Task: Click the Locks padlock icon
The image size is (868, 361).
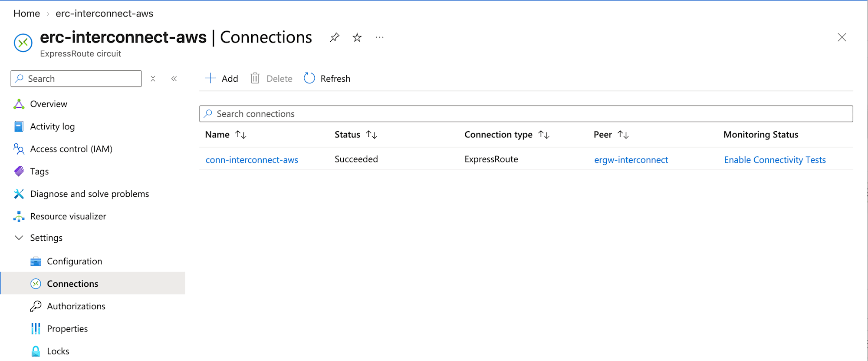Action: click(x=36, y=351)
